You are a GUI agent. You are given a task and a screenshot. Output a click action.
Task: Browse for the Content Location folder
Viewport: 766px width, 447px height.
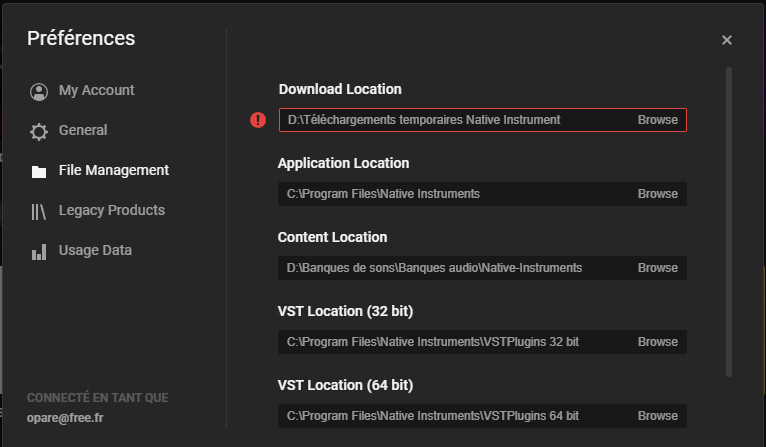click(x=657, y=268)
